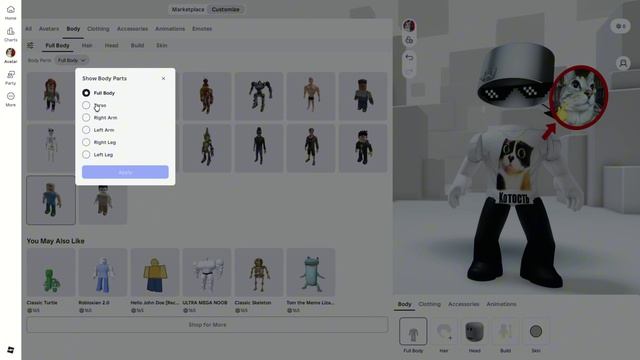Switch to Customize mode

pyautogui.click(x=226, y=9)
